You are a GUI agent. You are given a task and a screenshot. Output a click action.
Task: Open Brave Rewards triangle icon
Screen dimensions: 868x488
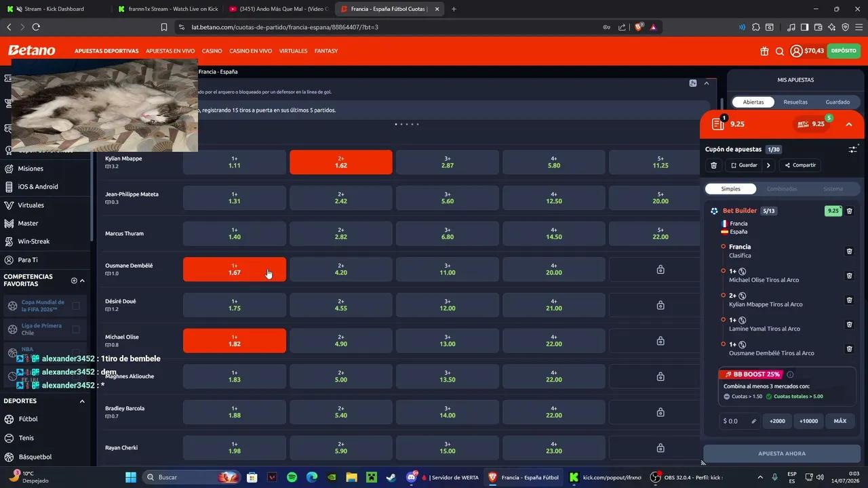[653, 27]
